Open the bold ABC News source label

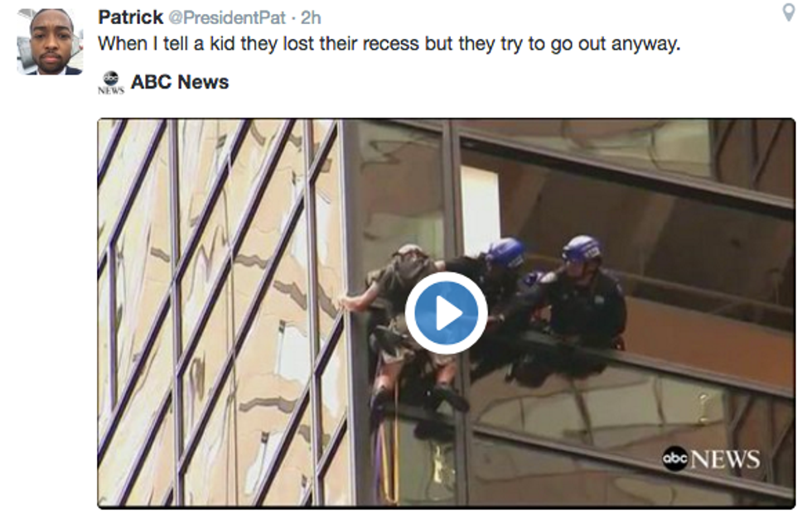(x=180, y=82)
